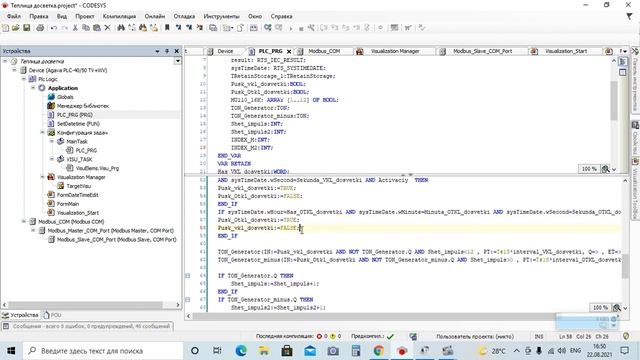Collapse the Modbus_Master_COM_Port node
Screen dimensions: 640x360
point(33,230)
